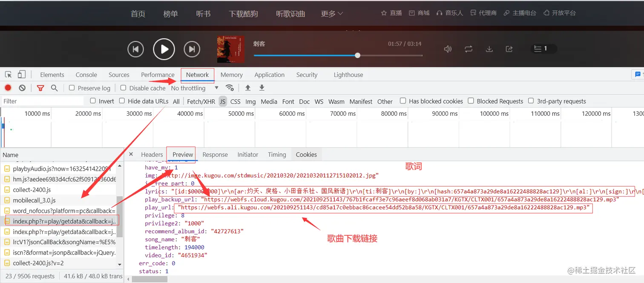The width and height of the screenshot is (644, 283).
Task: Open the Lighthouse tab
Action: (x=348, y=74)
